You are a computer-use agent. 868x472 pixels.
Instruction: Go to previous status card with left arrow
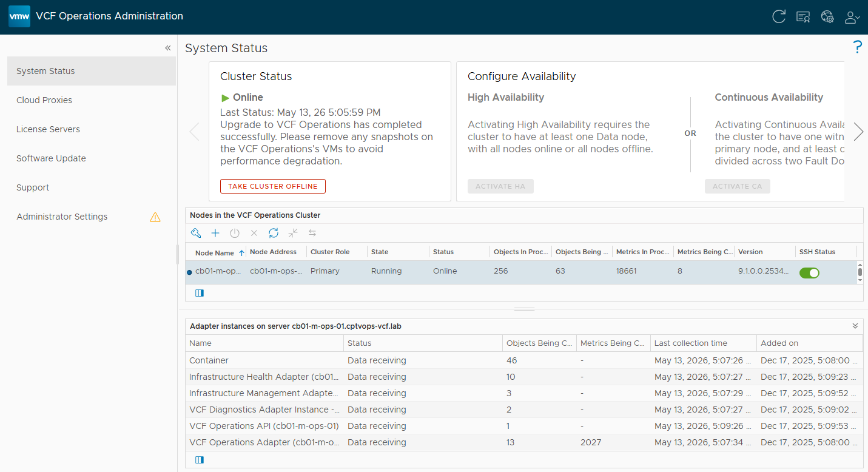pyautogui.click(x=194, y=132)
